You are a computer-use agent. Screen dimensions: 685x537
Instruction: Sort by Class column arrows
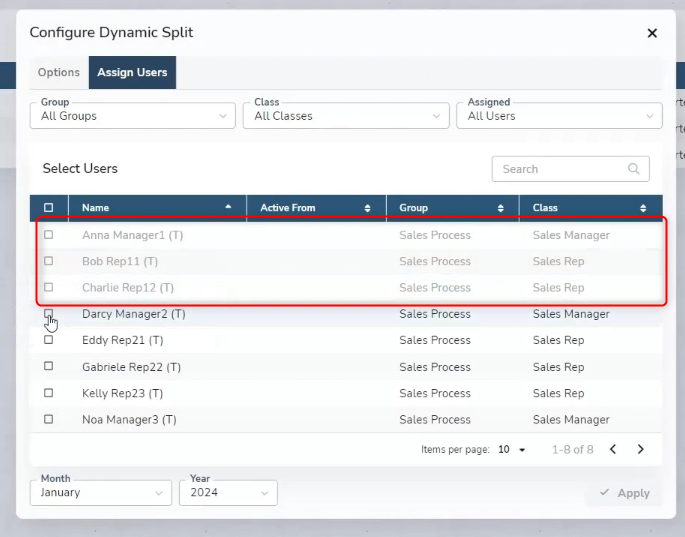click(643, 208)
